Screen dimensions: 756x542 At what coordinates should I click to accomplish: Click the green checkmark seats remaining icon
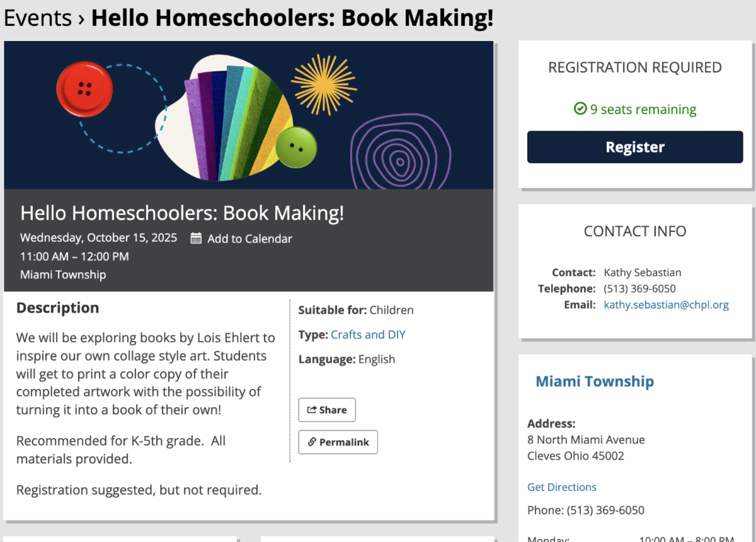tap(580, 109)
